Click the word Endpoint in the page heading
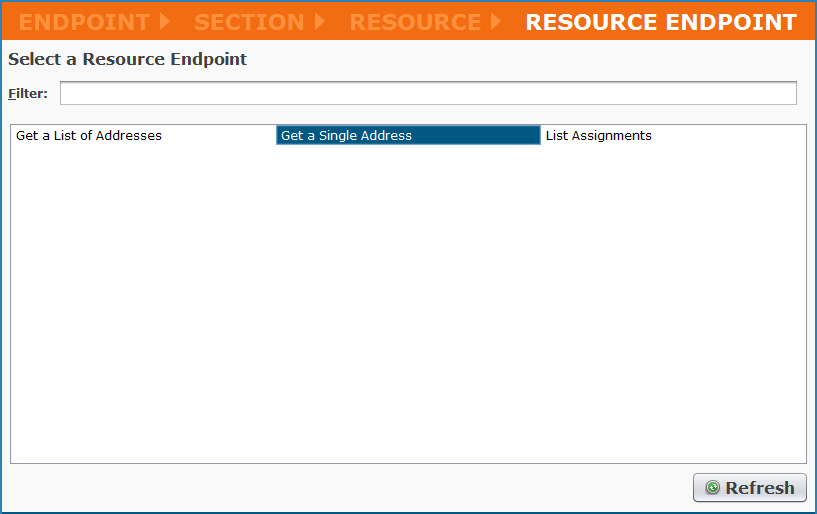 point(208,59)
